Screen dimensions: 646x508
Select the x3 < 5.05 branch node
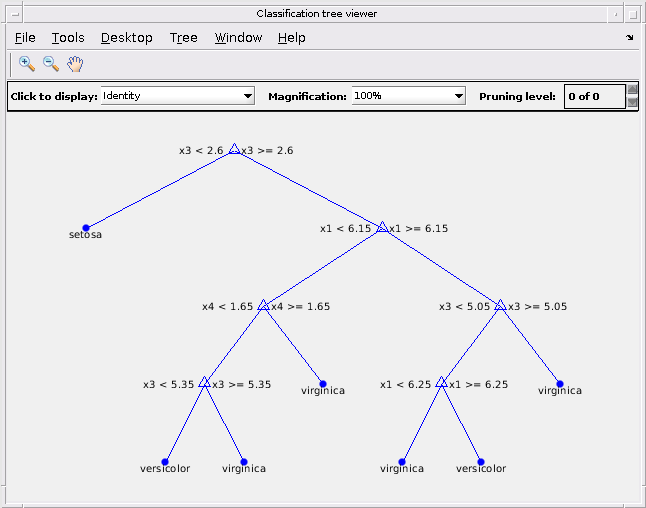pyautogui.click(x=500, y=305)
